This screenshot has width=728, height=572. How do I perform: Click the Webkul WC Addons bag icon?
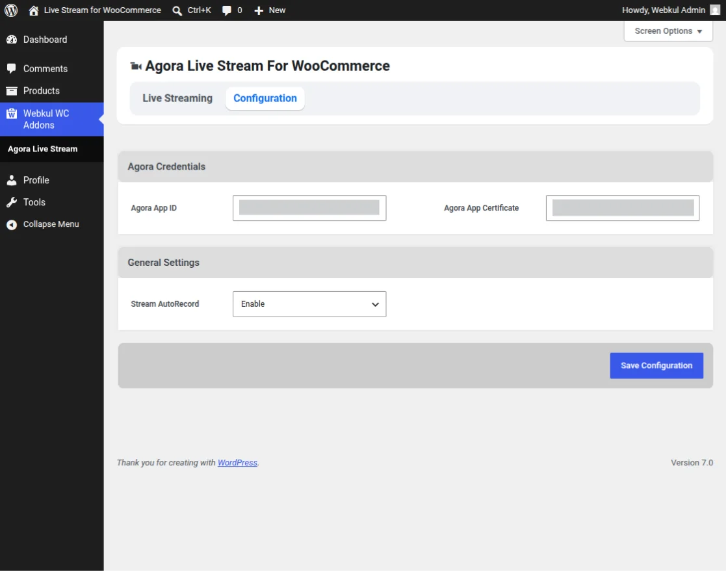click(x=12, y=114)
